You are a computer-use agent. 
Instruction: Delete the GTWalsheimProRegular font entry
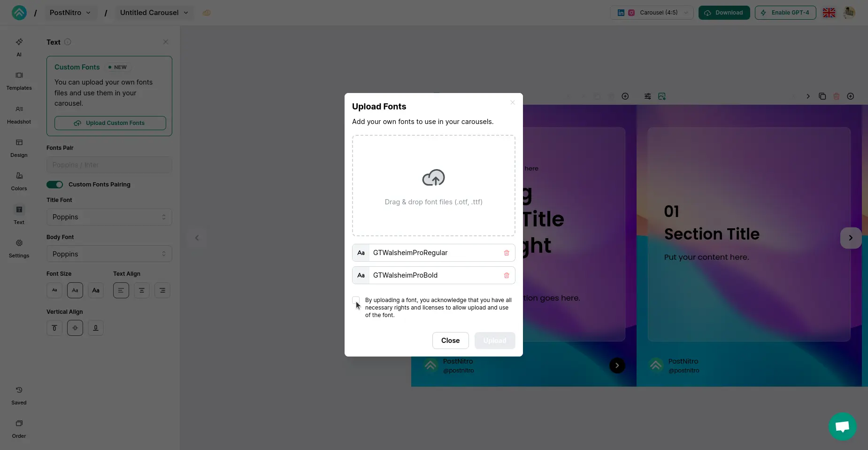pyautogui.click(x=507, y=253)
